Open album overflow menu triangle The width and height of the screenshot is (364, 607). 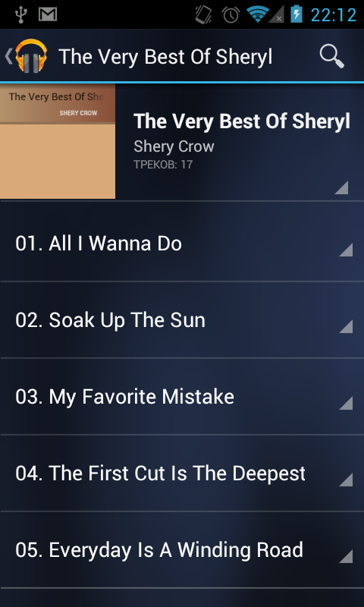(341, 187)
